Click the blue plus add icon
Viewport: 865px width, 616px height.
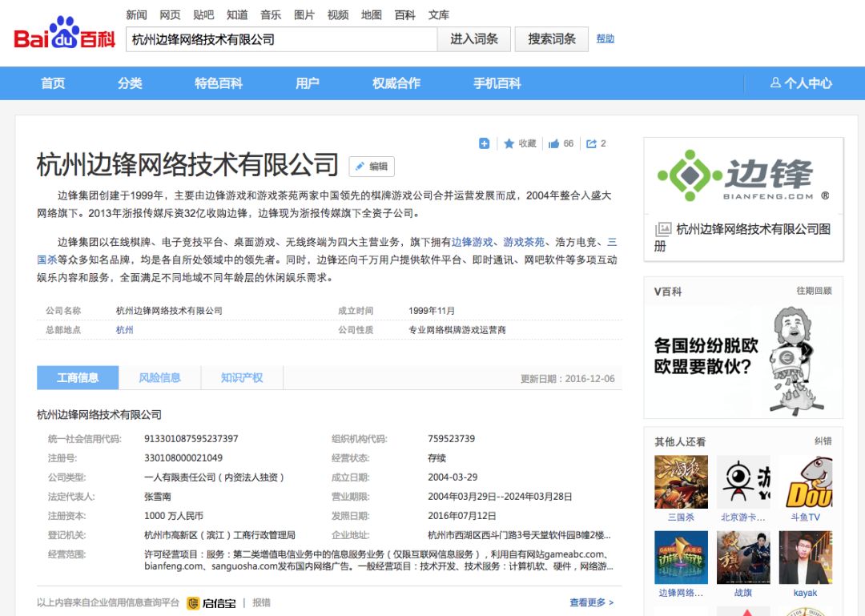coord(484,143)
